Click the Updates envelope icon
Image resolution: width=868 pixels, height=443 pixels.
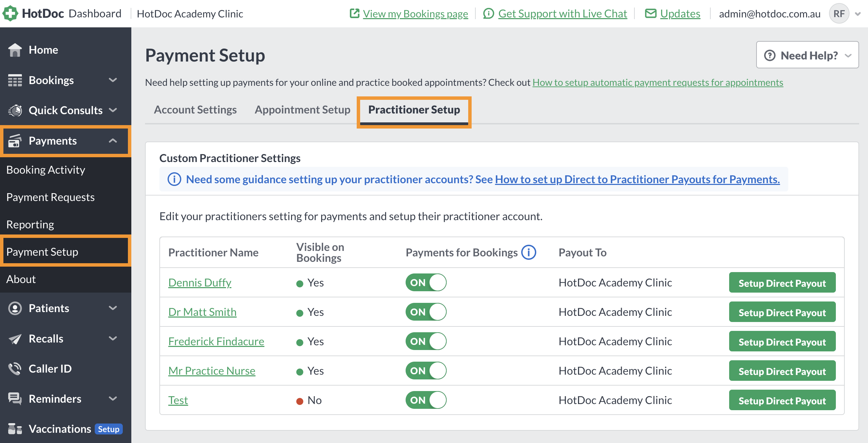click(x=650, y=13)
